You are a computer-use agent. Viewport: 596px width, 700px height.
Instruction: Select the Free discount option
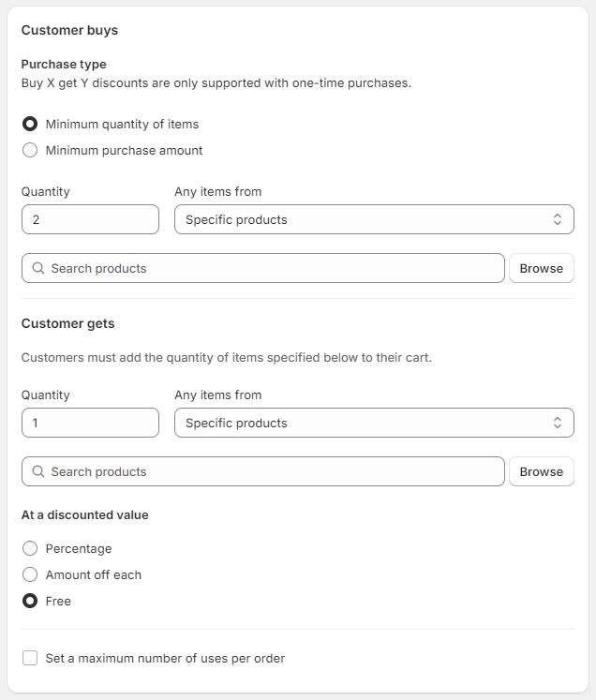pos(30,601)
